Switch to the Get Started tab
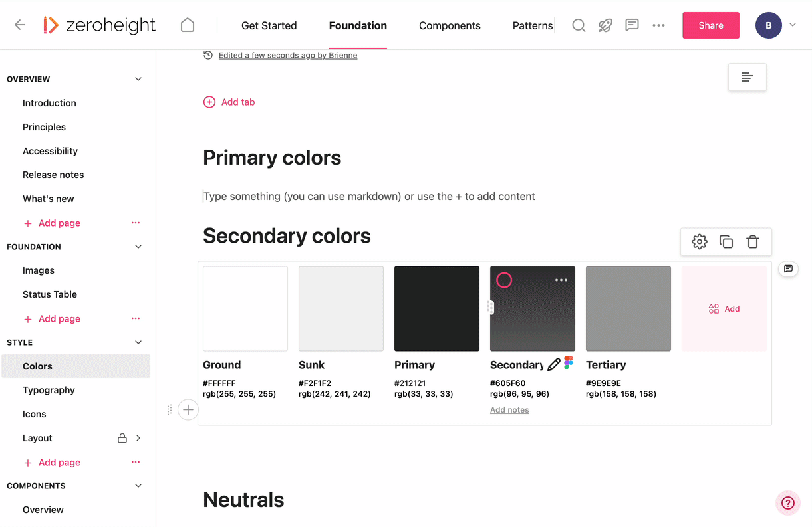This screenshot has height=527, width=812. (x=269, y=25)
